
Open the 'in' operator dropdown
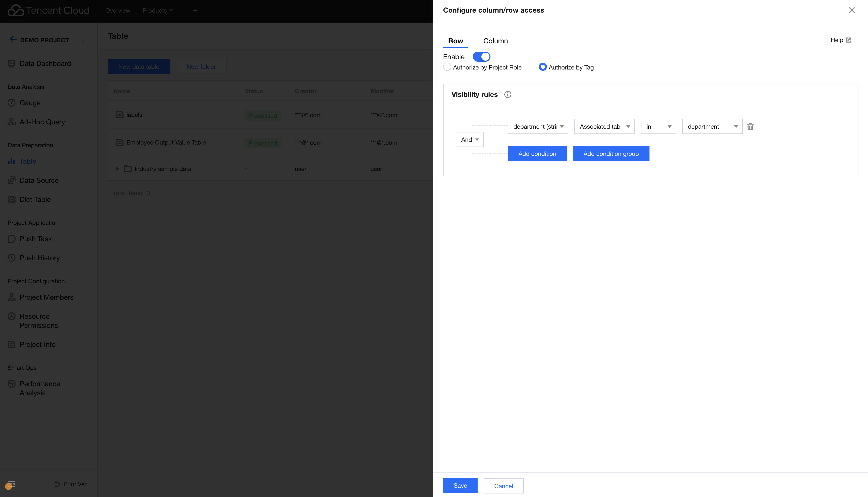click(x=658, y=127)
